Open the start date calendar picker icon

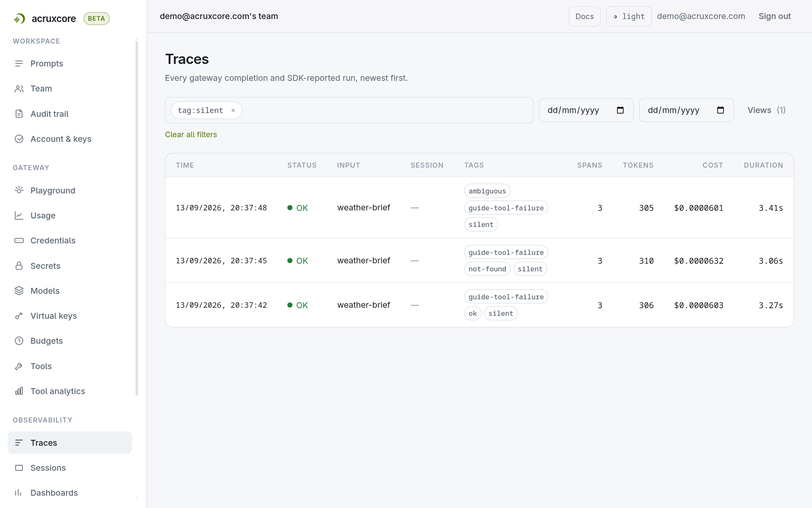[x=620, y=110]
